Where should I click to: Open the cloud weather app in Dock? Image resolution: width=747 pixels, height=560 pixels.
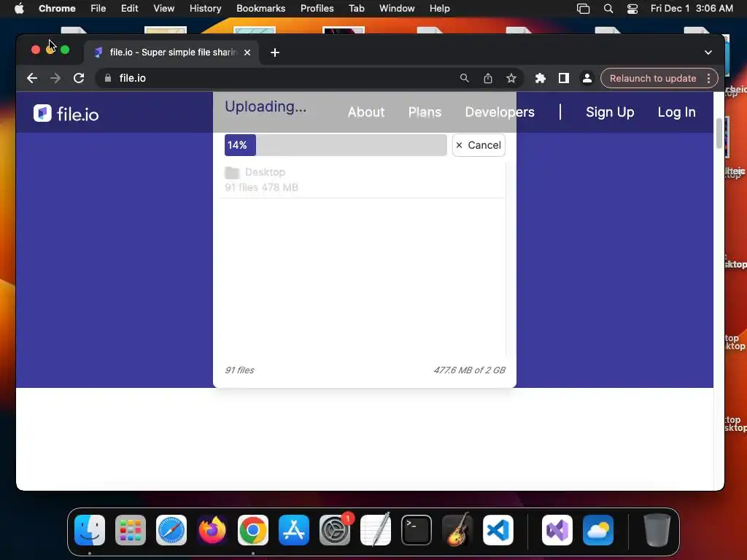click(x=598, y=530)
